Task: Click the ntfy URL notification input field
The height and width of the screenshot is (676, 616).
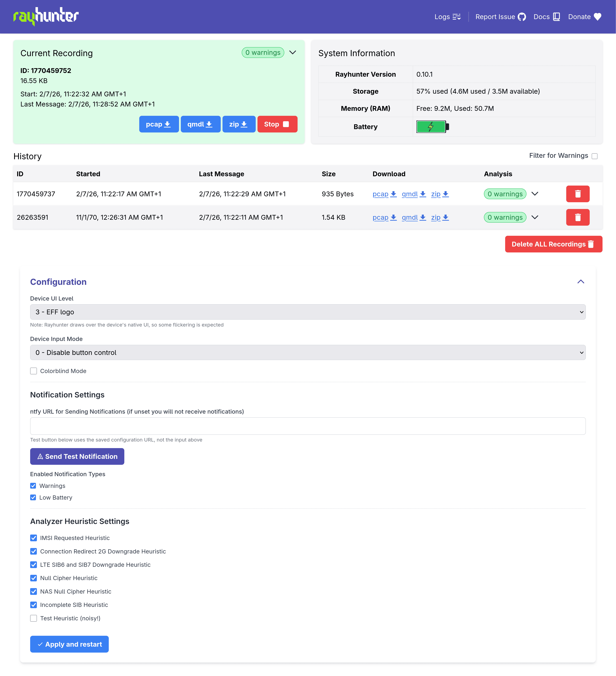Action: [308, 426]
